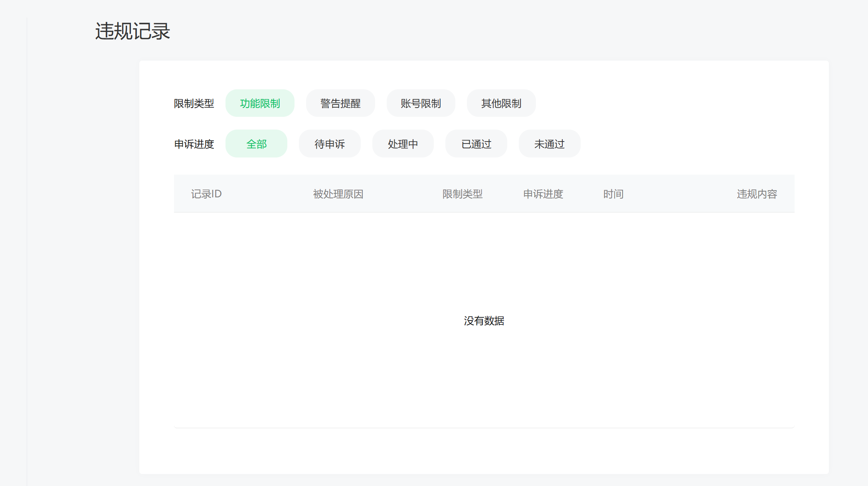The image size is (868, 486).
Task: Click the 没有数据 empty-state text
Action: coord(484,321)
